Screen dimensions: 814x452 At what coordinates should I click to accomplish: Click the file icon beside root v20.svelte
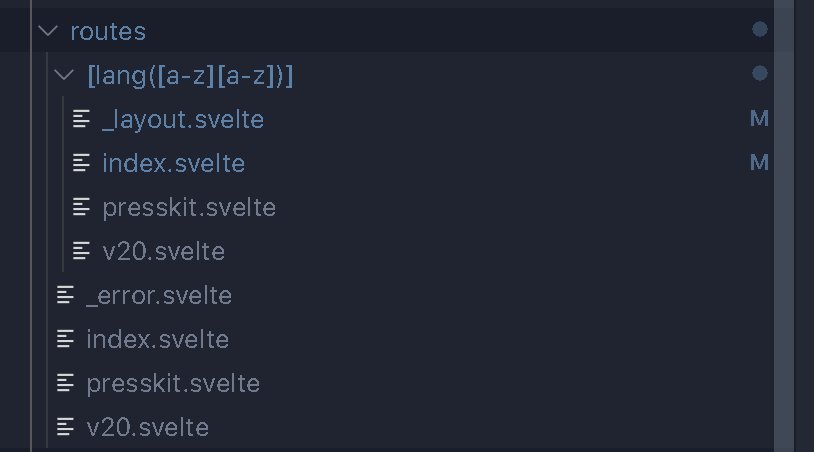(x=65, y=427)
